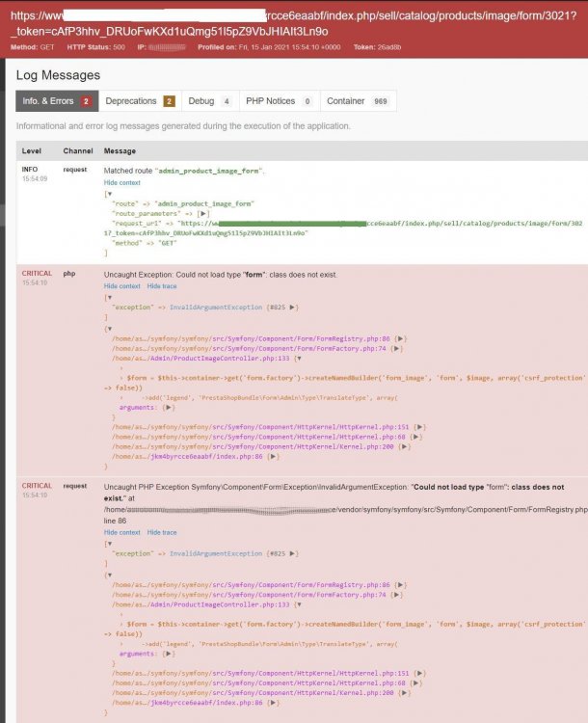Image resolution: width=588 pixels, height=723 pixels.
Task: Expand FormFactory.php:74 frame in the request critical trace
Action: (x=396, y=595)
